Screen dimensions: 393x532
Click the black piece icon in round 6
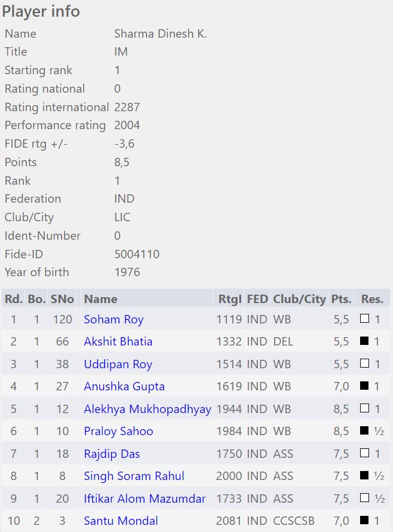(x=364, y=431)
